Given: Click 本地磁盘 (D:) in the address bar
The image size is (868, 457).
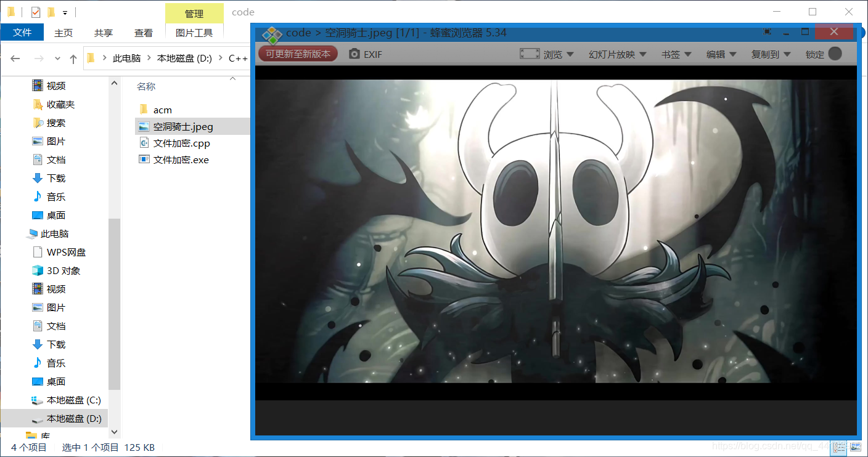Looking at the screenshot, I should tap(184, 59).
